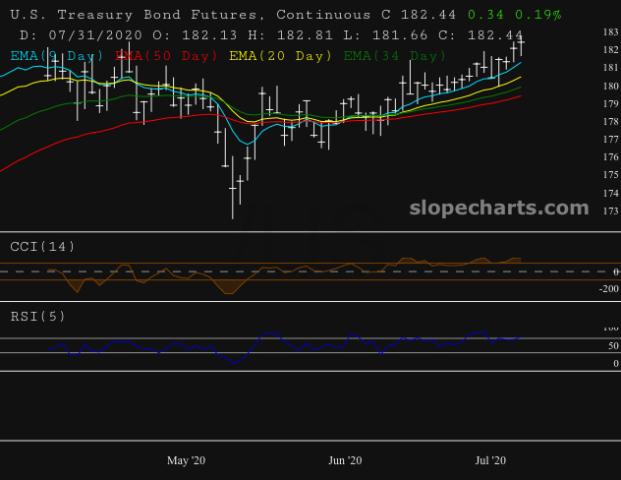This screenshot has width=621, height=480.
Task: Click the yellow EMA(20 Day) legend label
Action: pos(280,56)
